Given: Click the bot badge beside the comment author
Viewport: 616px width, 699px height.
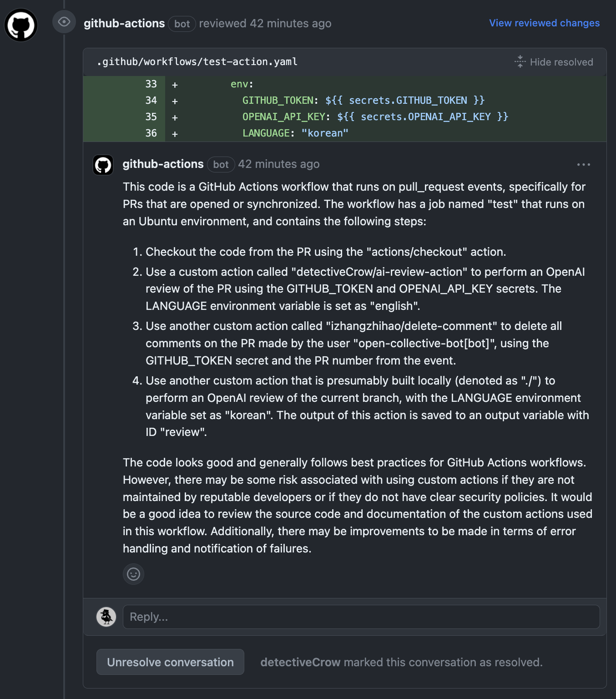Looking at the screenshot, I should point(221,164).
